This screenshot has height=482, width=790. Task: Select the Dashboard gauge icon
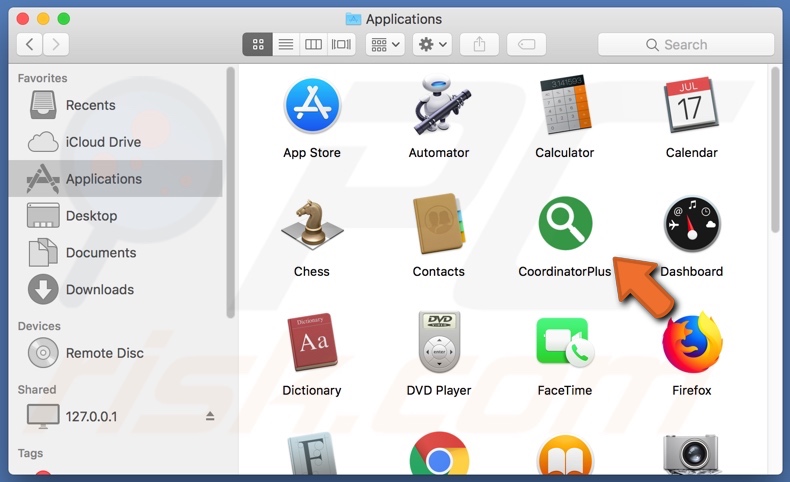point(692,224)
